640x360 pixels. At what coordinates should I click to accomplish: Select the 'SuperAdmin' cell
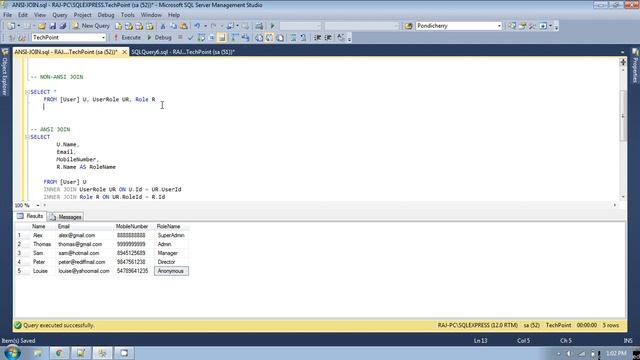click(x=171, y=236)
